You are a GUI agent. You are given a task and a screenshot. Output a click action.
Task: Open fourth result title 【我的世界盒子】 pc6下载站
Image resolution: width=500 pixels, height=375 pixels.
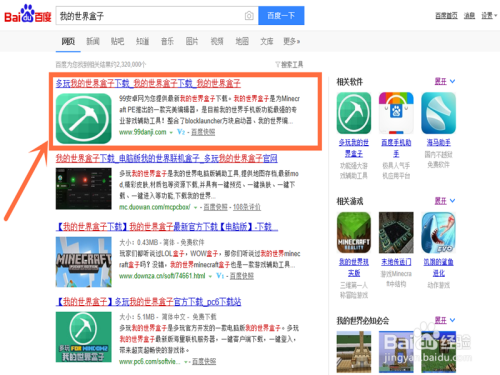(x=148, y=302)
